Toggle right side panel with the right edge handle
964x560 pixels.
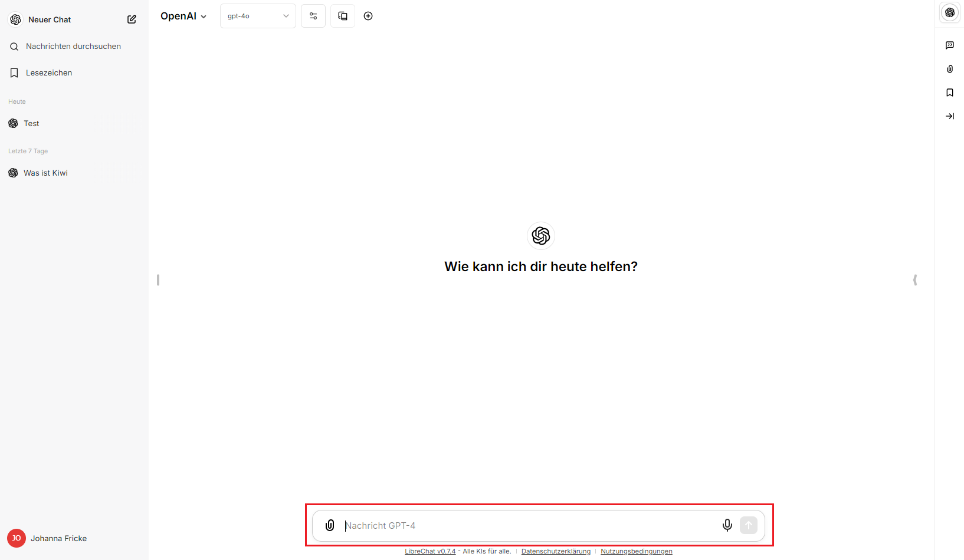click(915, 280)
